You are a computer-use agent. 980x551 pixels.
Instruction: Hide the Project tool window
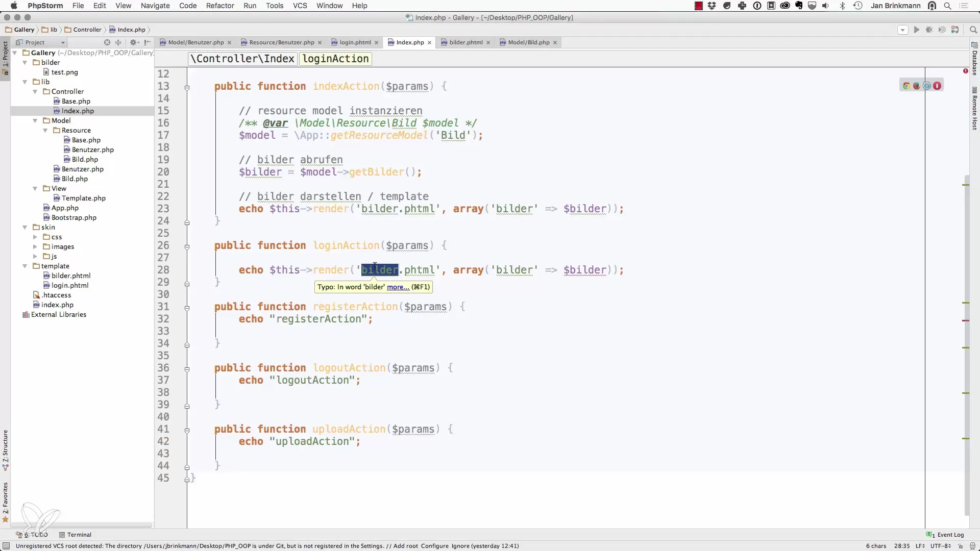tap(148, 42)
